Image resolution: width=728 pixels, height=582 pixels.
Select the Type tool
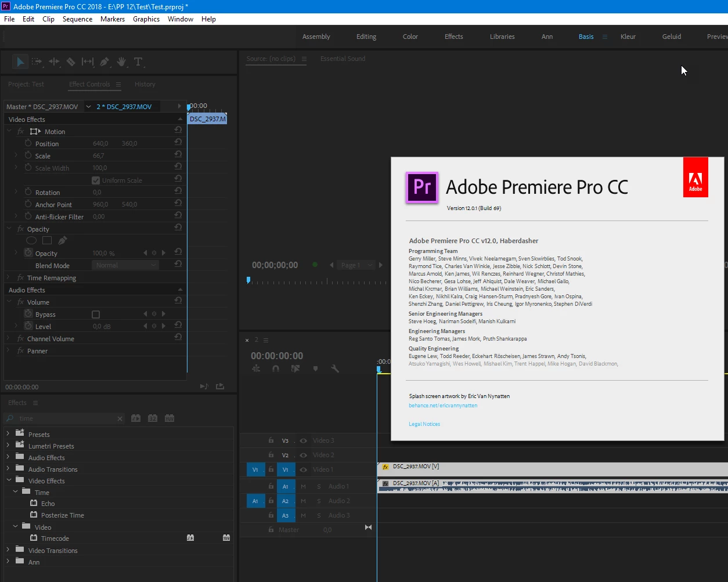click(x=138, y=62)
